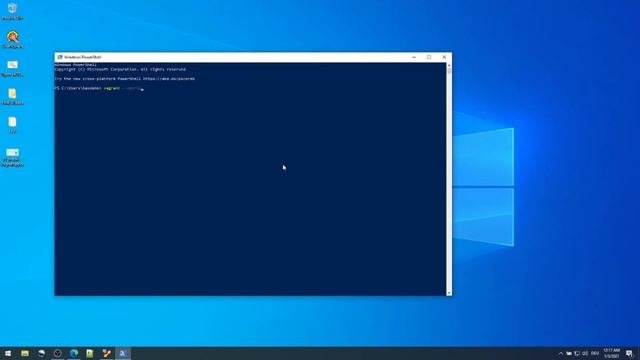Screen dimensions: 640x360
Task: Open the taskbar clock and date
Action: [611, 353]
